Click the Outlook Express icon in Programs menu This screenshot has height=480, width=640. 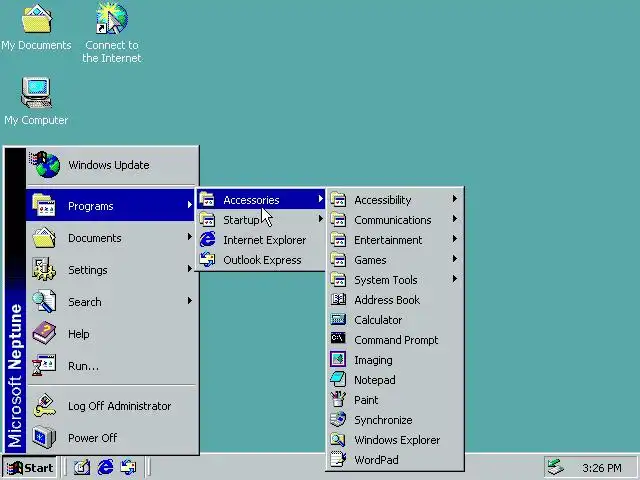click(x=207, y=260)
